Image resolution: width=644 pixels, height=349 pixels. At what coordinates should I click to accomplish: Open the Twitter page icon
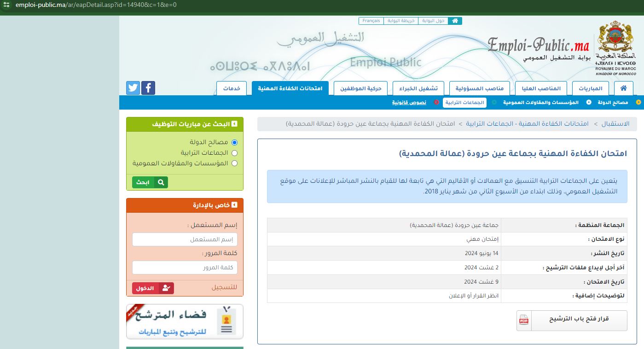click(x=133, y=88)
